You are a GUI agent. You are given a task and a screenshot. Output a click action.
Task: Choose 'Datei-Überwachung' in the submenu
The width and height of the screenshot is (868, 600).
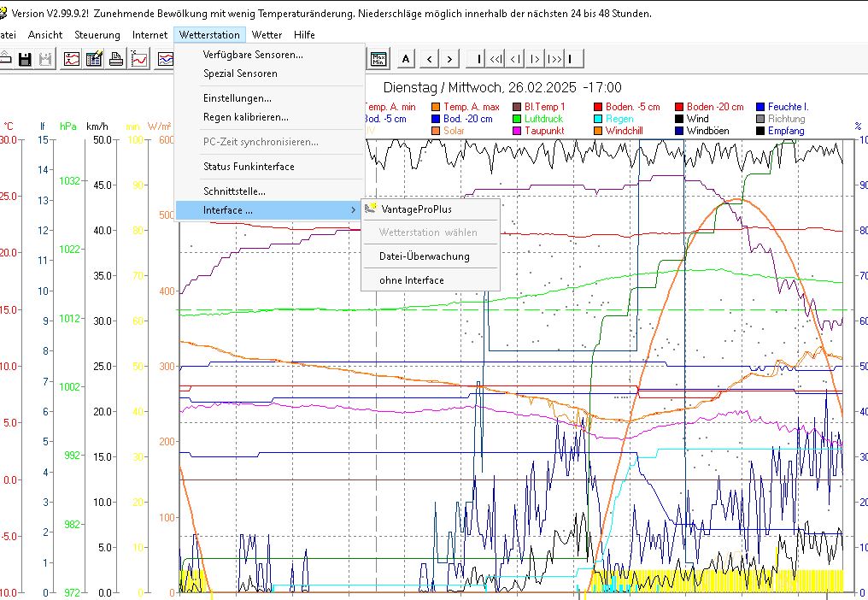(x=425, y=256)
